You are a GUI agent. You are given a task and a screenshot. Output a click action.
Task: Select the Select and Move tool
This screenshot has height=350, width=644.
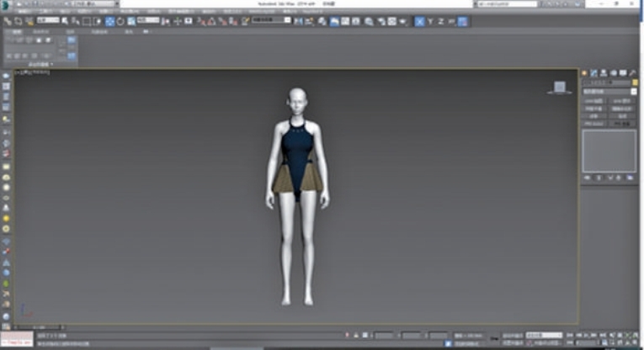pyautogui.click(x=109, y=21)
